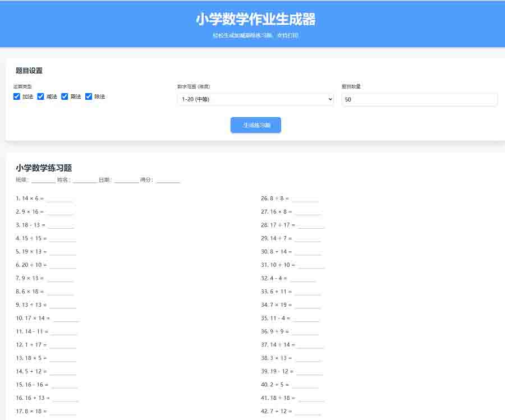Click the blank line after 姓名
505x420 pixels.
(x=85, y=181)
